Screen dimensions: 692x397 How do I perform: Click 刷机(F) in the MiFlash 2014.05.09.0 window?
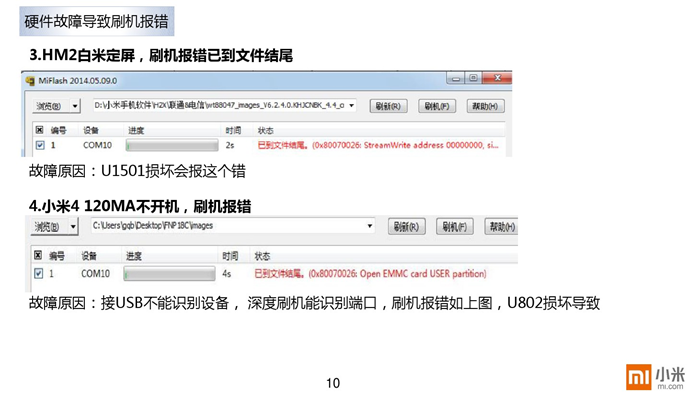436,106
